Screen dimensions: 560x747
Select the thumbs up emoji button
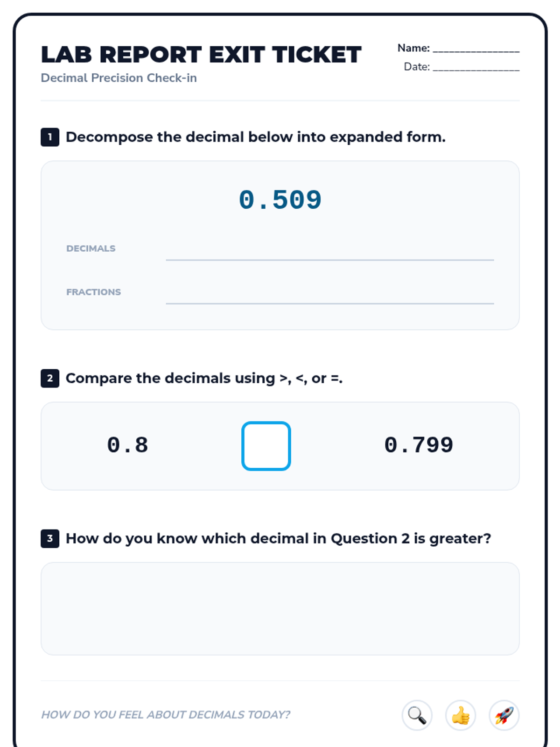[460, 715]
